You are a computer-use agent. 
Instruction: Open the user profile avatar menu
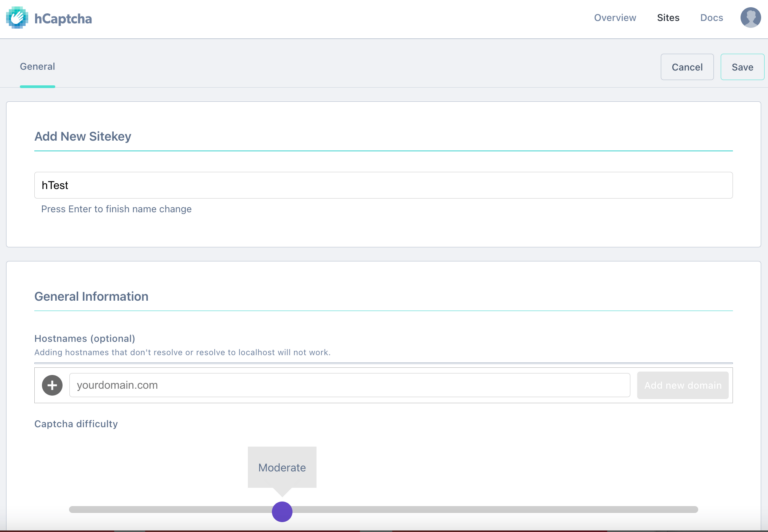tap(750, 18)
